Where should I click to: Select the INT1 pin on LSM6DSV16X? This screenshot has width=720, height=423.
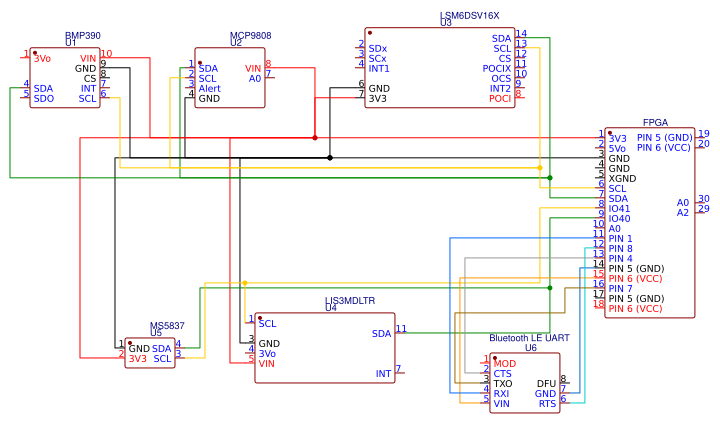(x=379, y=68)
